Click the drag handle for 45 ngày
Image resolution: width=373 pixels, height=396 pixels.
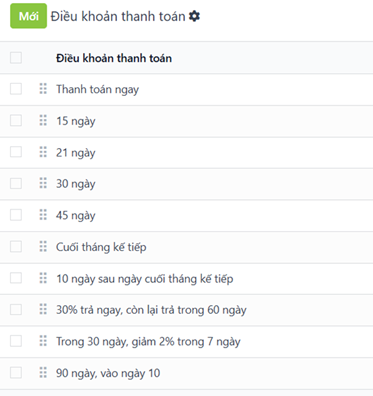pyautogui.click(x=43, y=215)
